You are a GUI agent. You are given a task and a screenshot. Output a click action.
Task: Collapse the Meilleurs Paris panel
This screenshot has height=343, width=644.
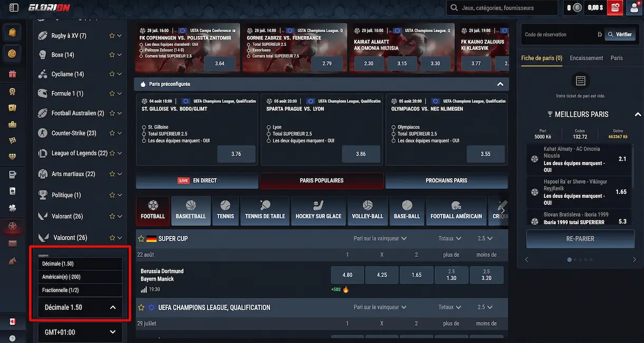[x=638, y=115]
